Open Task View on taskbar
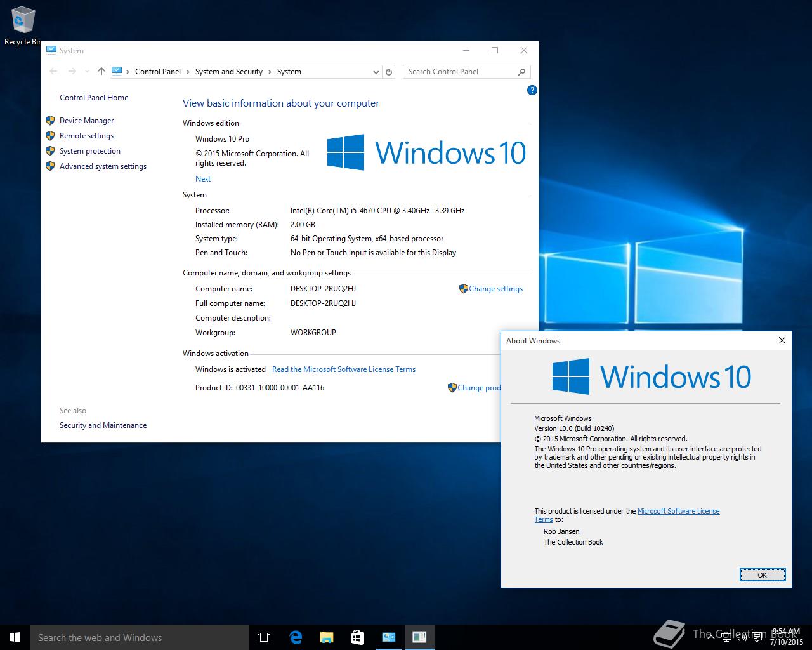The width and height of the screenshot is (812, 650). point(264,637)
